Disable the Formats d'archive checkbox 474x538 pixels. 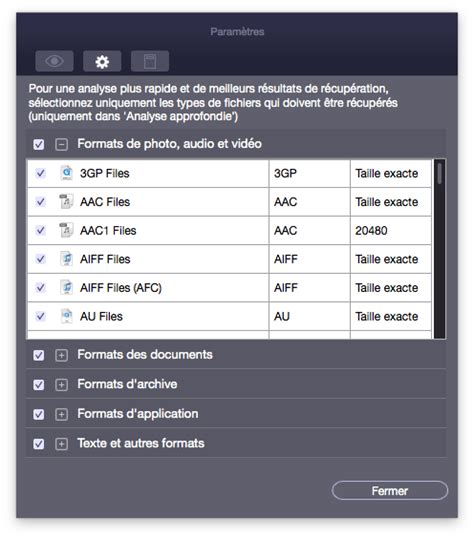tap(39, 385)
